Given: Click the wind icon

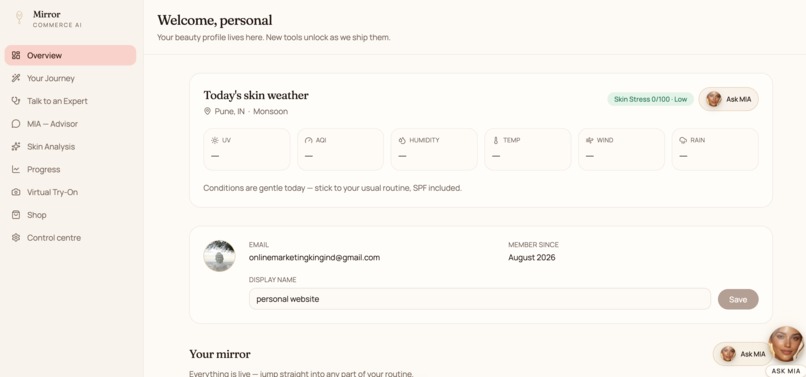Looking at the screenshot, I should [590, 140].
